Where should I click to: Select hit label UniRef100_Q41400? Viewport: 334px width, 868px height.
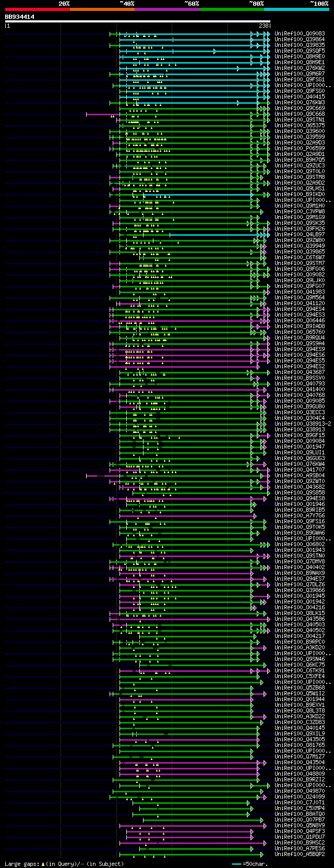[300, 389]
